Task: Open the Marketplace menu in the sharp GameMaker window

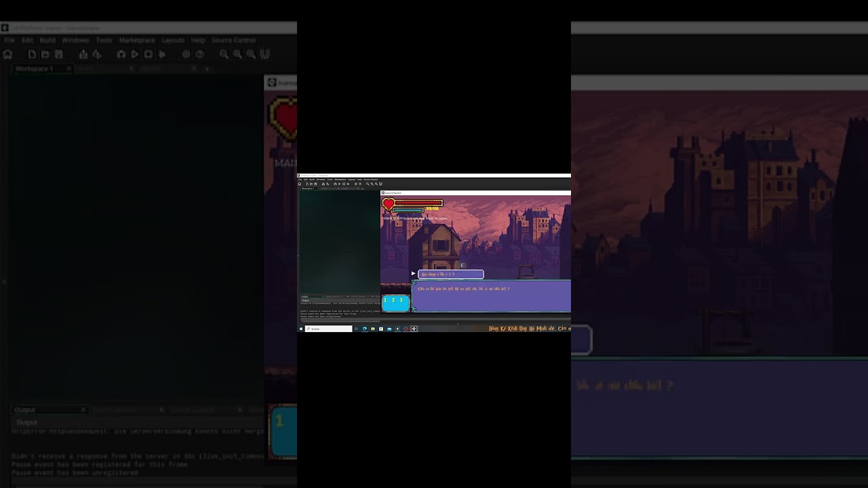Action: 340,180
